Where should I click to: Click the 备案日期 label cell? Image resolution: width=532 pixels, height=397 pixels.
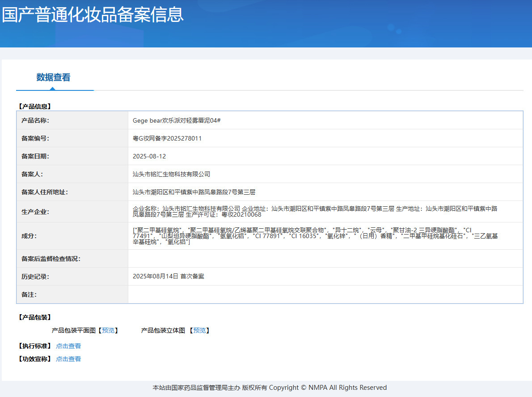[x=72, y=157]
